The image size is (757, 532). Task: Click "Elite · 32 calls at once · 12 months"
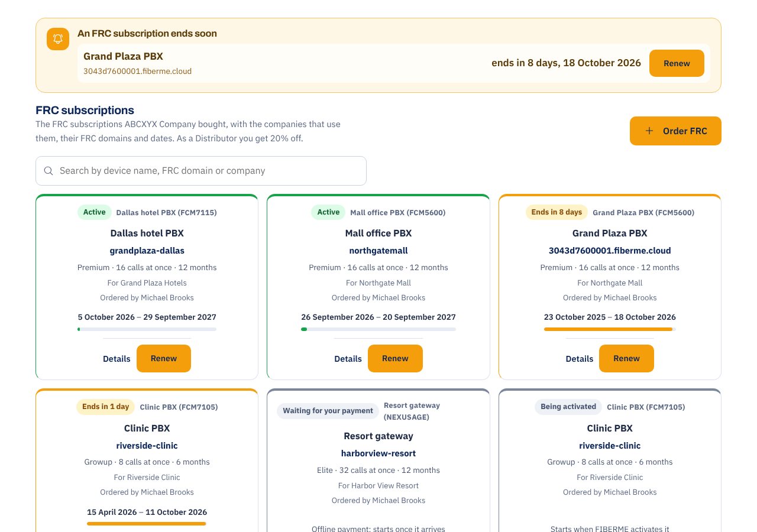378,470
